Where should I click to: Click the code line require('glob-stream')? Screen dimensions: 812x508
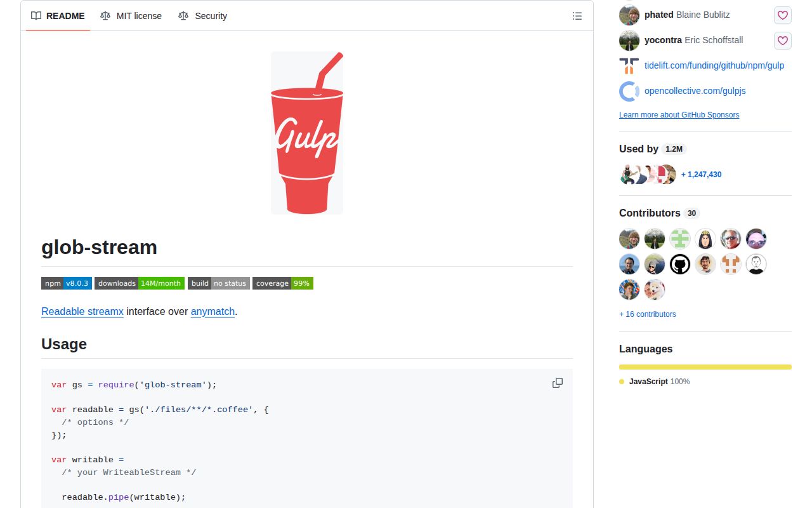click(x=134, y=385)
